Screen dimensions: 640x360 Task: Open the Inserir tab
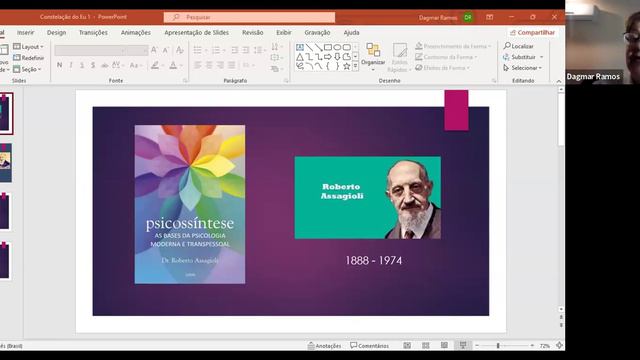click(25, 33)
